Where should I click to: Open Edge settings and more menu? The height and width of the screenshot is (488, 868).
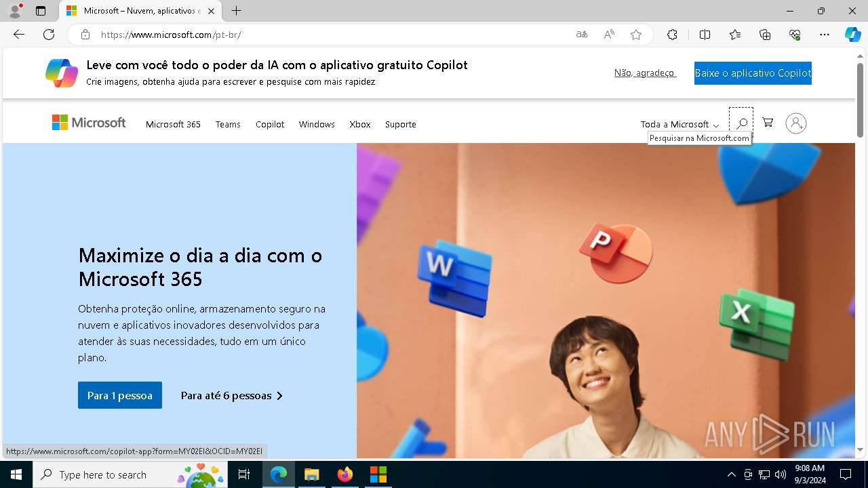[x=825, y=35]
